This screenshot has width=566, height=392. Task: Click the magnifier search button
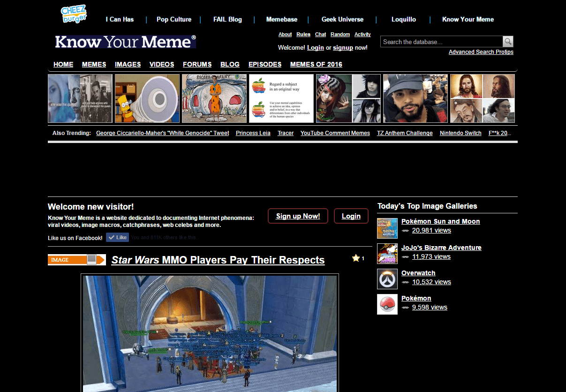(x=508, y=42)
